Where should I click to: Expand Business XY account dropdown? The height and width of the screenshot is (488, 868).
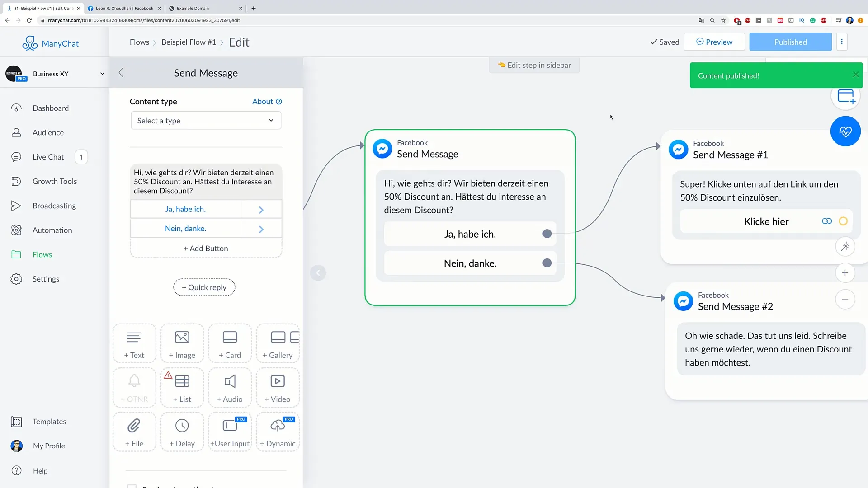[101, 73]
